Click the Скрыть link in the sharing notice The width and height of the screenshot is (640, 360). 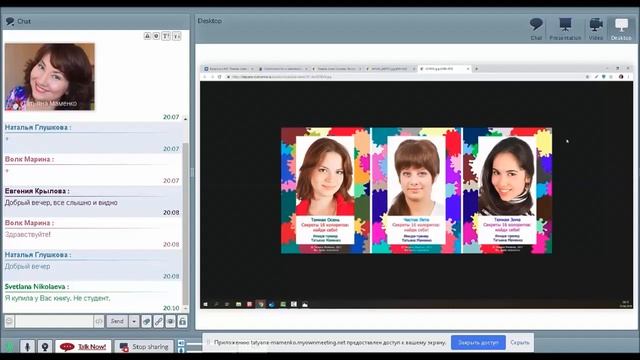tap(520, 342)
